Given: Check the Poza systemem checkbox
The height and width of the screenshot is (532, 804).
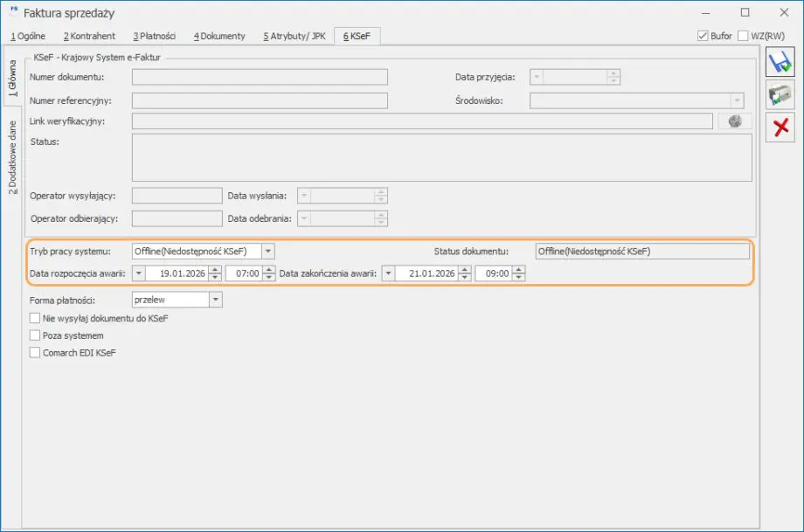Looking at the screenshot, I should click(x=35, y=335).
